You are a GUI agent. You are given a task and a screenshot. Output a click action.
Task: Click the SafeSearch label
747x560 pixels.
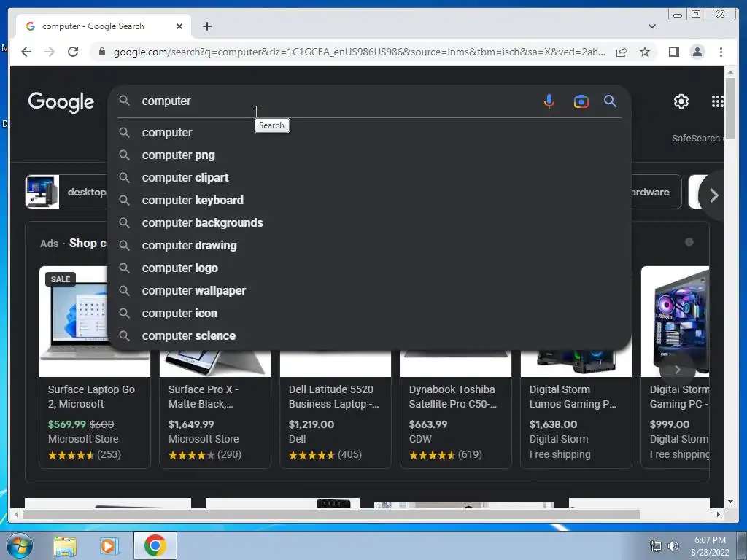[697, 138]
